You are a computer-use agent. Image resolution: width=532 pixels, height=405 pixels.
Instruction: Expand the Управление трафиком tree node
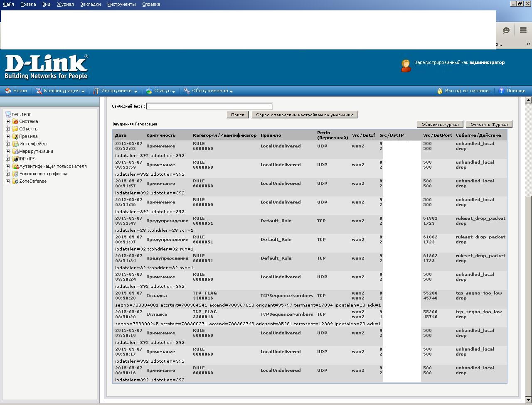(7, 174)
